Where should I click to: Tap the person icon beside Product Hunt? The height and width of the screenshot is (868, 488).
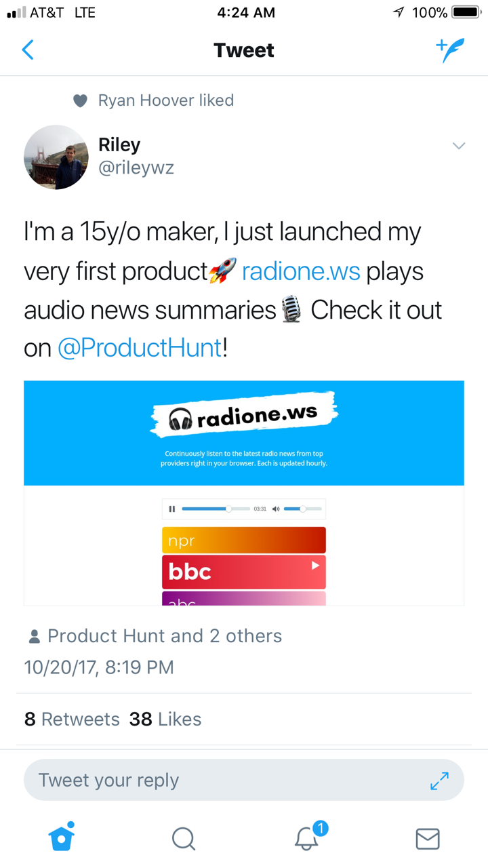pos(34,637)
